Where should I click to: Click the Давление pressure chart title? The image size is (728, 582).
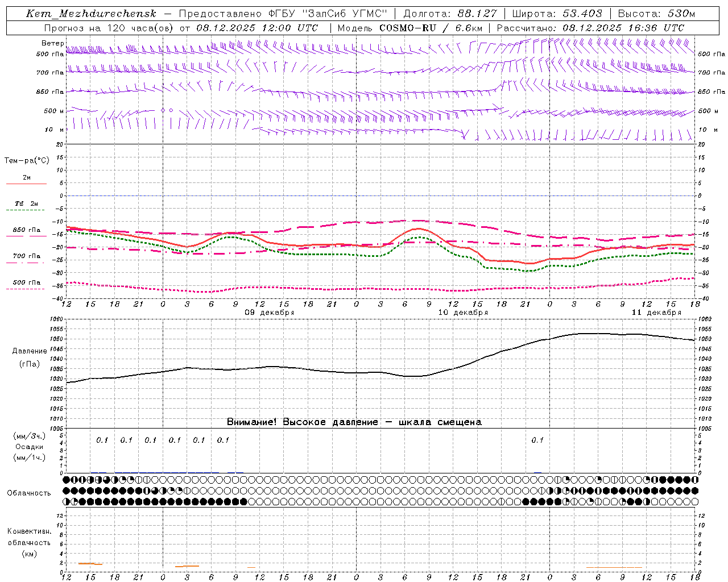pos(30,351)
